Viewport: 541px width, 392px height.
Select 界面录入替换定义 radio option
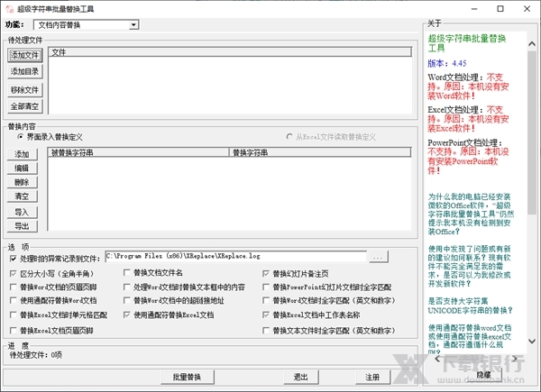50,137
